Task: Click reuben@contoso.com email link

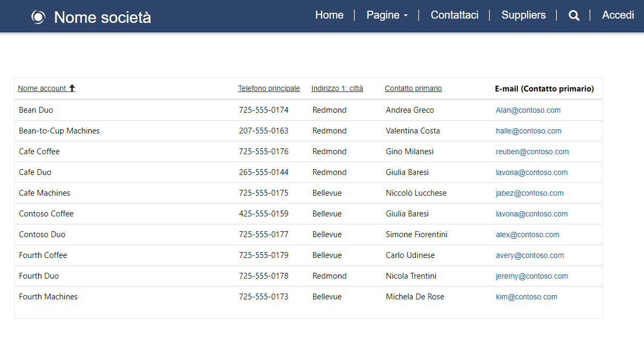Action: 532,152
